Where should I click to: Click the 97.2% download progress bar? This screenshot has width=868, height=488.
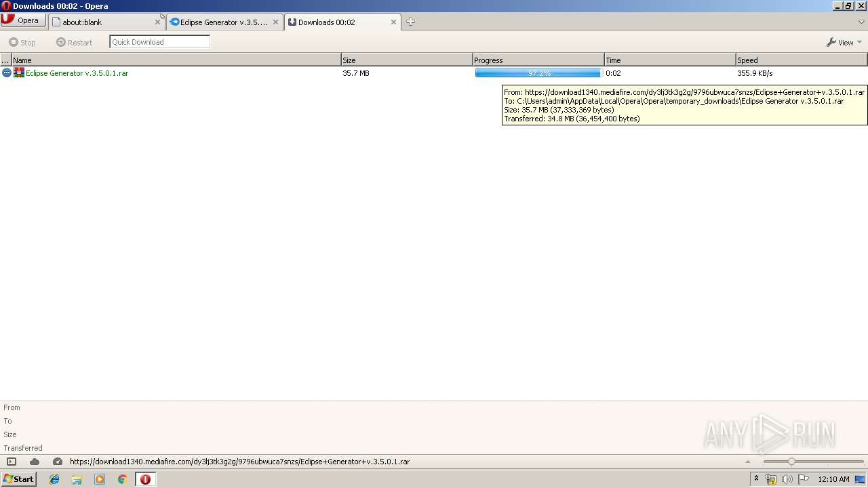coord(538,73)
